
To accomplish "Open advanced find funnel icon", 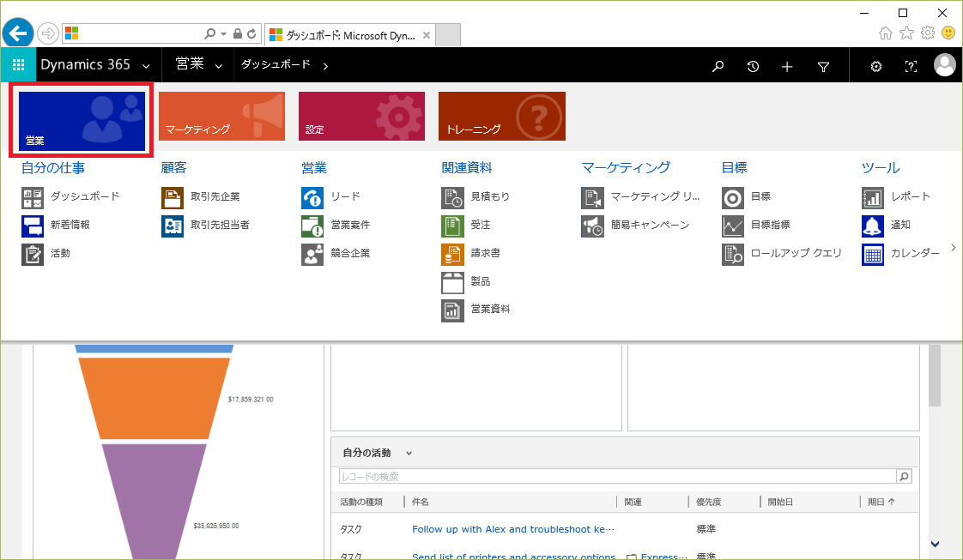I will click(824, 66).
